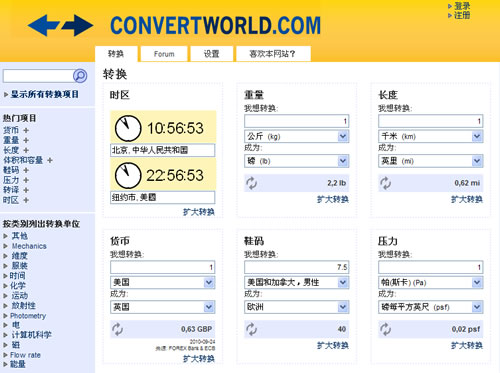Click the 货币 amount input field
This screenshot has width=500, height=373.
[163, 267]
